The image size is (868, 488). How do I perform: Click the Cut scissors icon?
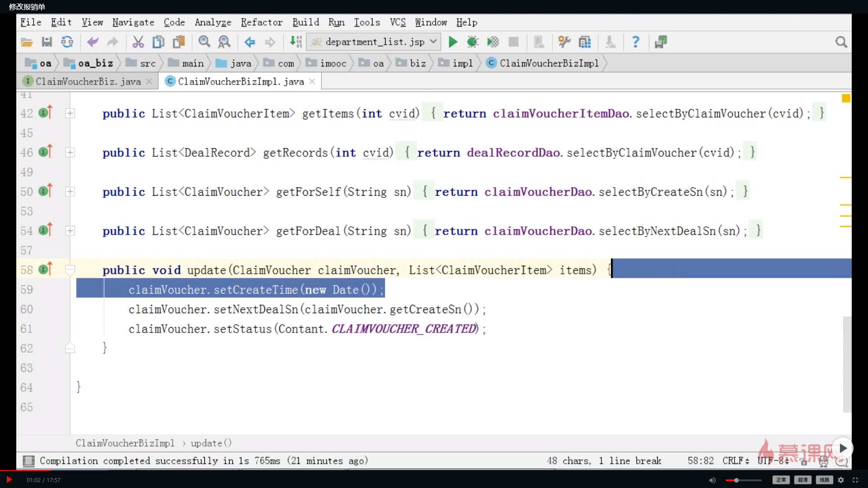coord(138,42)
